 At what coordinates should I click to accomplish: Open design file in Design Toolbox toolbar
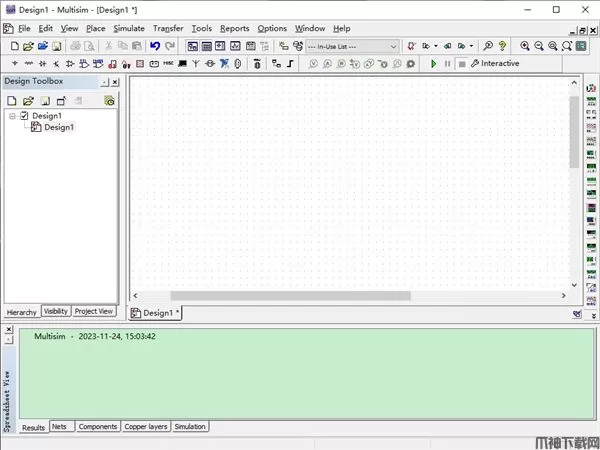tap(28, 101)
